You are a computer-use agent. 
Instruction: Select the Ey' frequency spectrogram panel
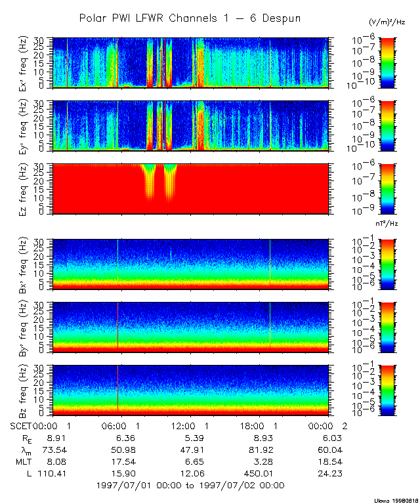(190, 126)
